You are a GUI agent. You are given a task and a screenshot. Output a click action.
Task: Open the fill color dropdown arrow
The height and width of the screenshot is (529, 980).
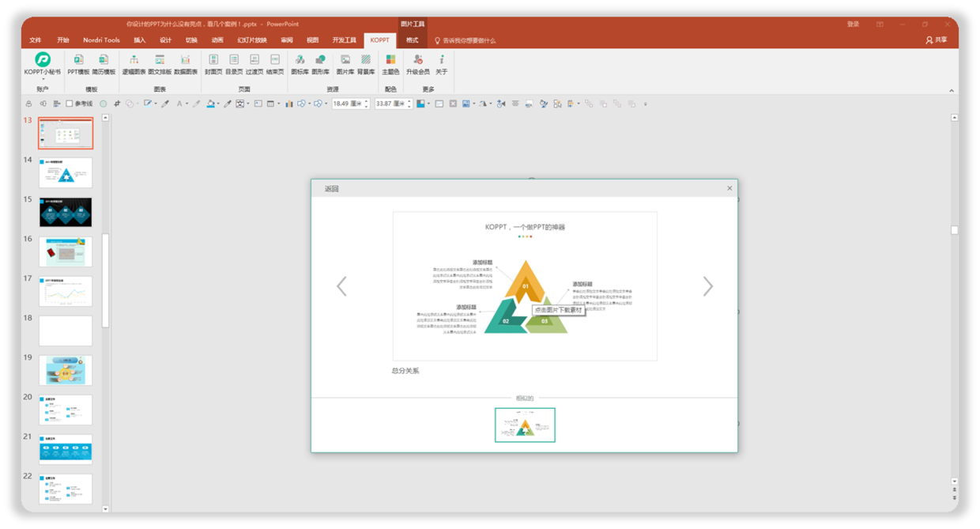pyautogui.click(x=218, y=104)
